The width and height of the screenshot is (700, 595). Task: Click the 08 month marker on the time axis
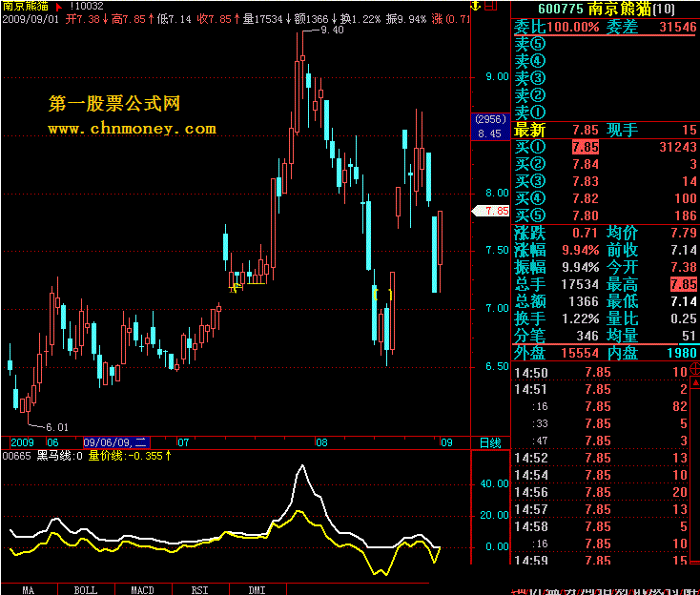coord(321,442)
